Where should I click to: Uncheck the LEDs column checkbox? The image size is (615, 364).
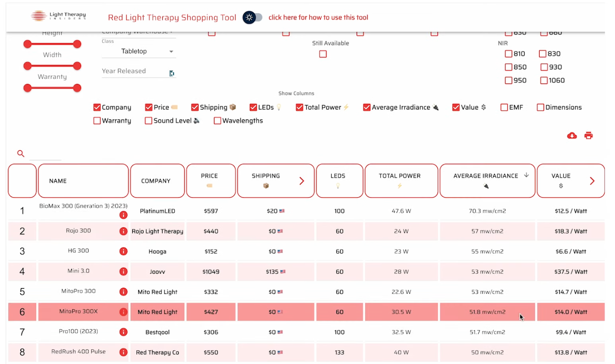253,107
